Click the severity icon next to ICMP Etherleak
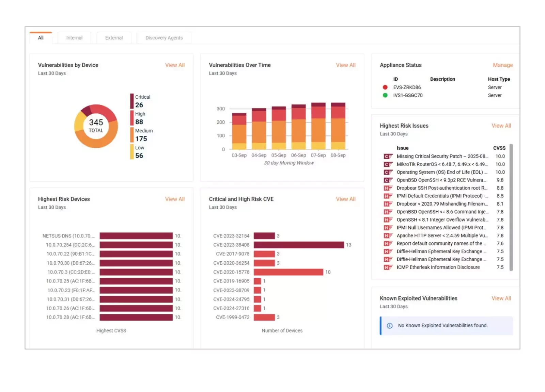Screen dimensions: 545x392 (388, 267)
